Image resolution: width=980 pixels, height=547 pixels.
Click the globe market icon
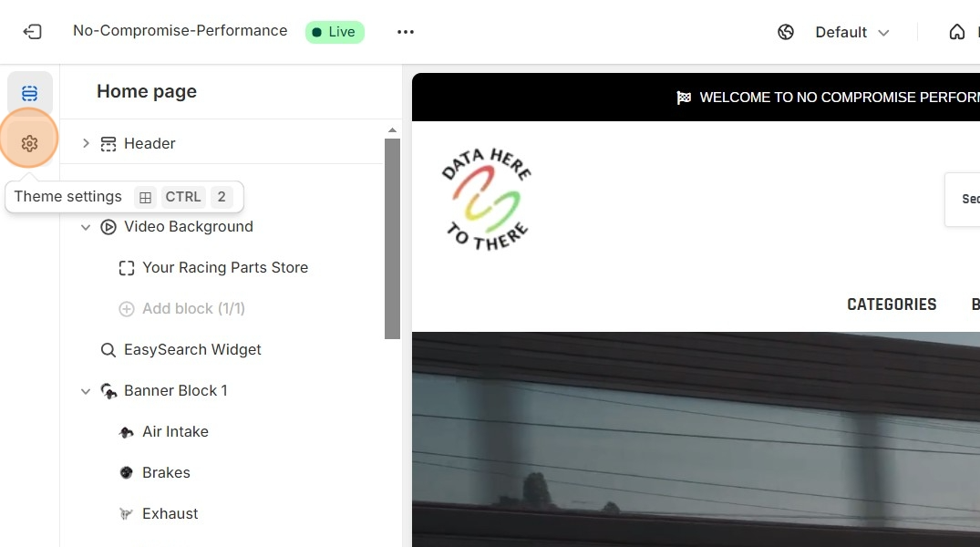(x=786, y=32)
